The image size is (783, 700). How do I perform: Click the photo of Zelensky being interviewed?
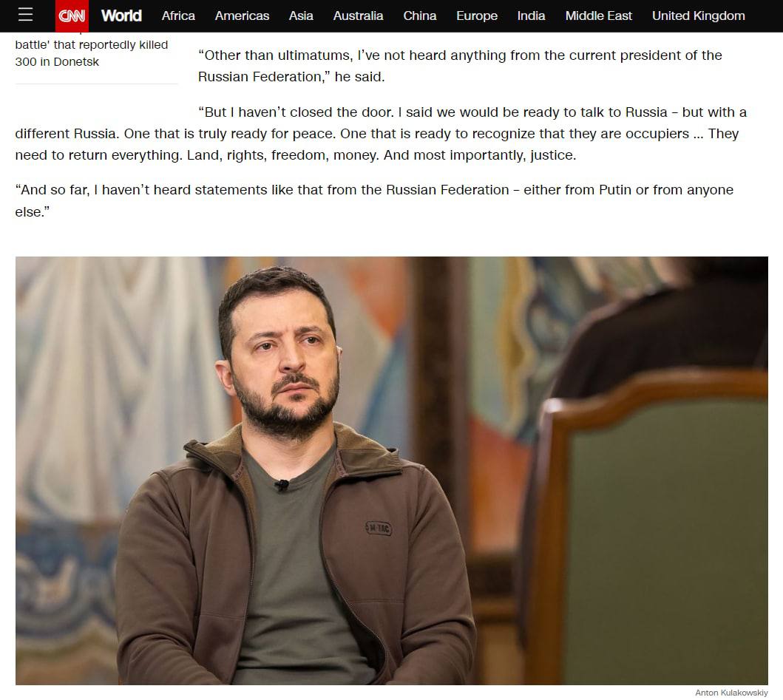[x=391, y=469]
